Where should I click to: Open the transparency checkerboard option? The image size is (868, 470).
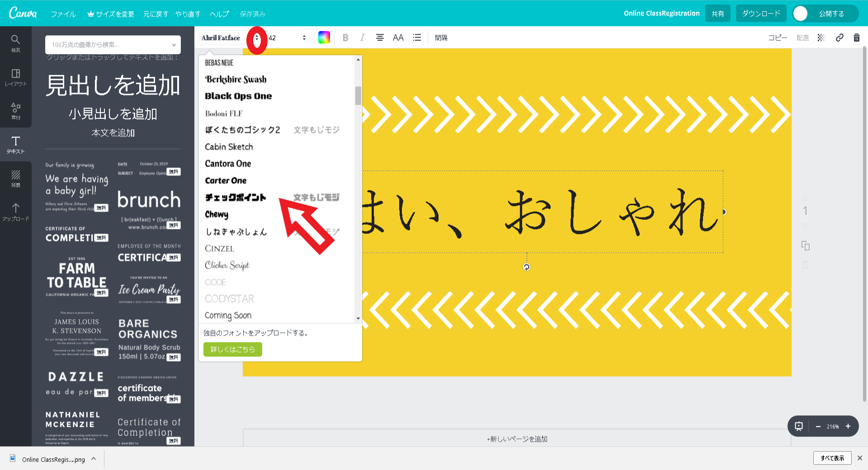821,38
